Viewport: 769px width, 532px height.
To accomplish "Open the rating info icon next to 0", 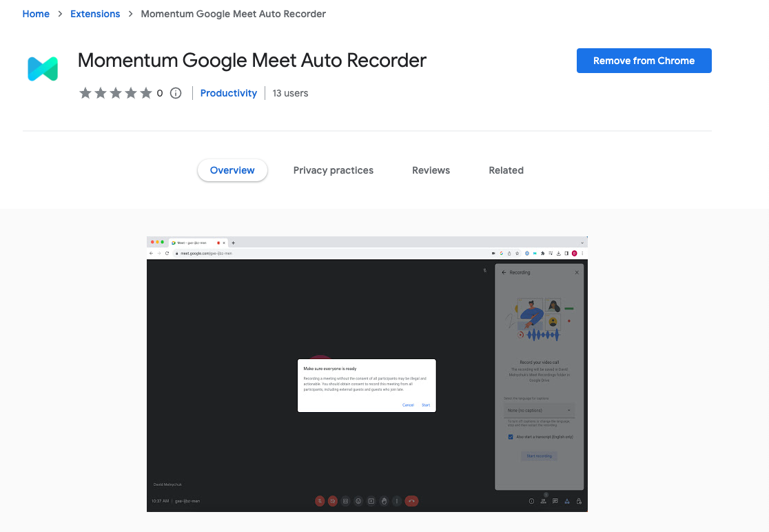I will (x=176, y=93).
